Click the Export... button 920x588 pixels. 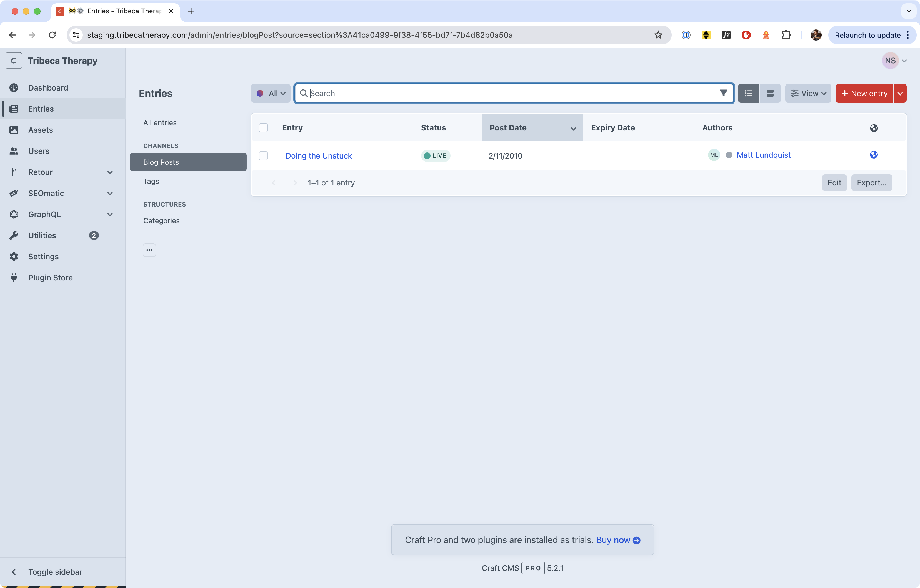coord(871,182)
